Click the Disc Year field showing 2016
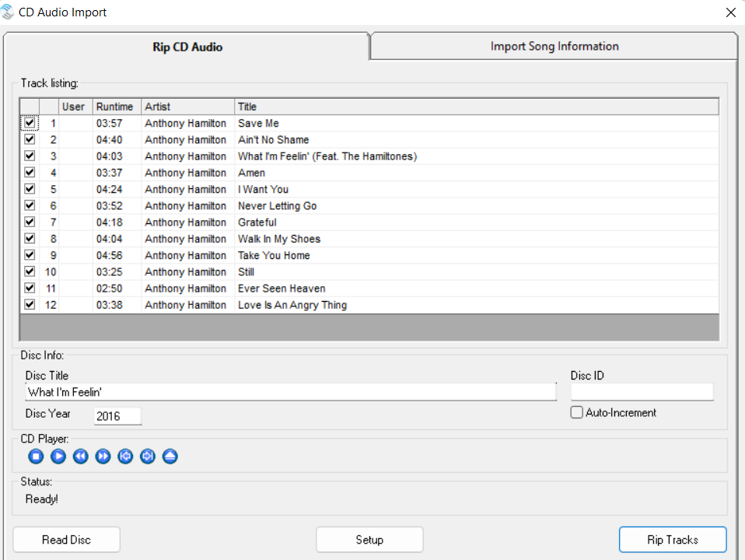Screen dimensions: 745x560 117,416
